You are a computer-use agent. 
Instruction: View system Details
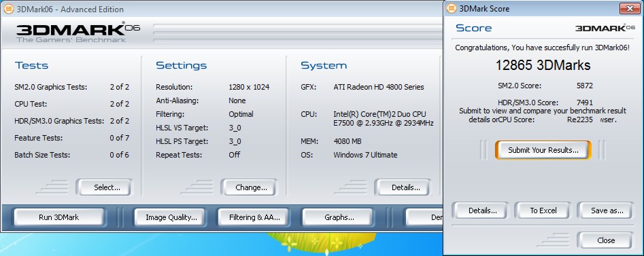pyautogui.click(x=405, y=187)
